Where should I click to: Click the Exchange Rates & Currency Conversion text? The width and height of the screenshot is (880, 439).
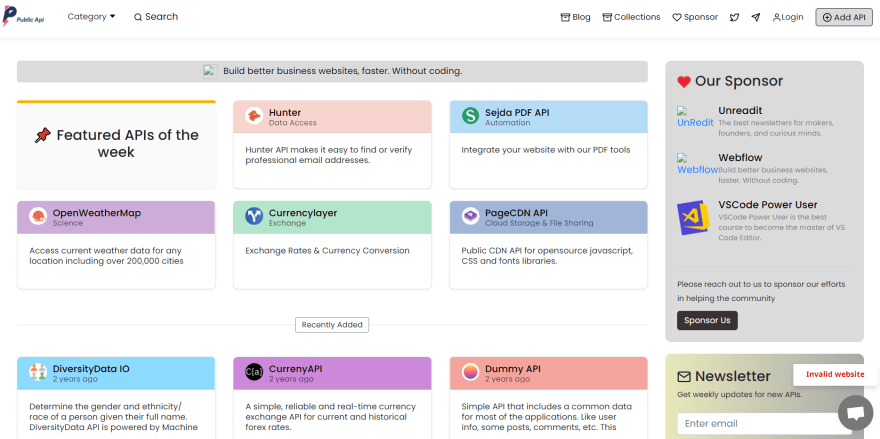(327, 250)
